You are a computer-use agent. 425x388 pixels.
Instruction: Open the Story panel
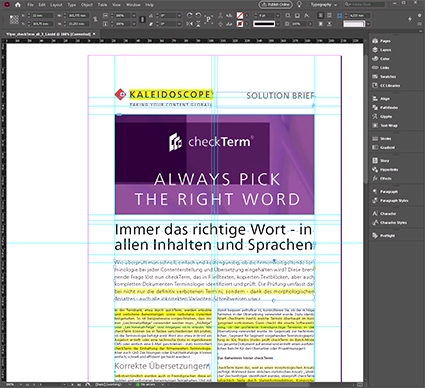click(381, 161)
